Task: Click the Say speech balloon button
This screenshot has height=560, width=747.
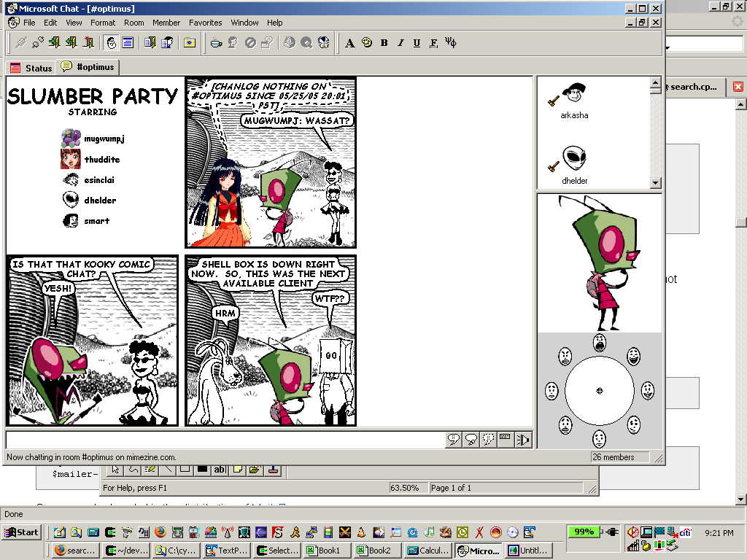Action: (x=454, y=440)
